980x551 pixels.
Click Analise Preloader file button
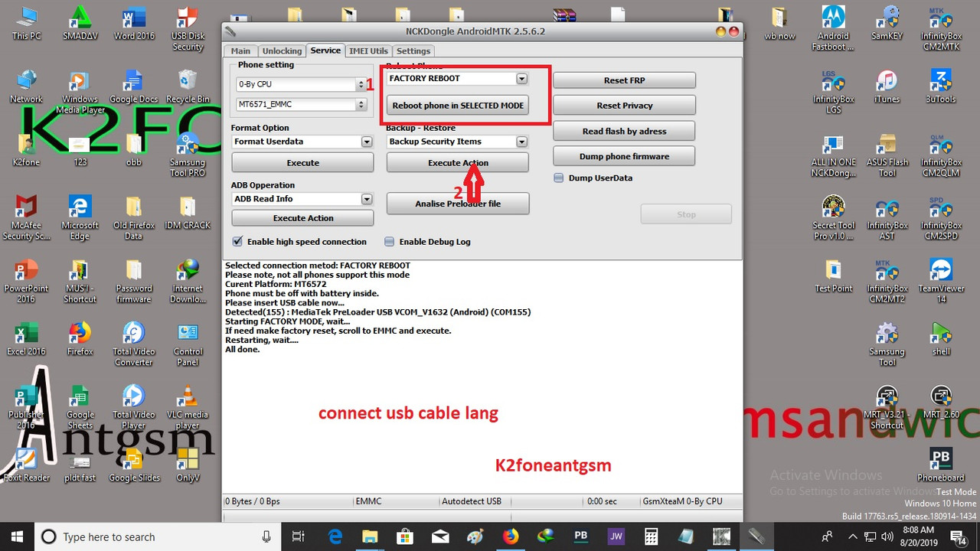tap(458, 204)
